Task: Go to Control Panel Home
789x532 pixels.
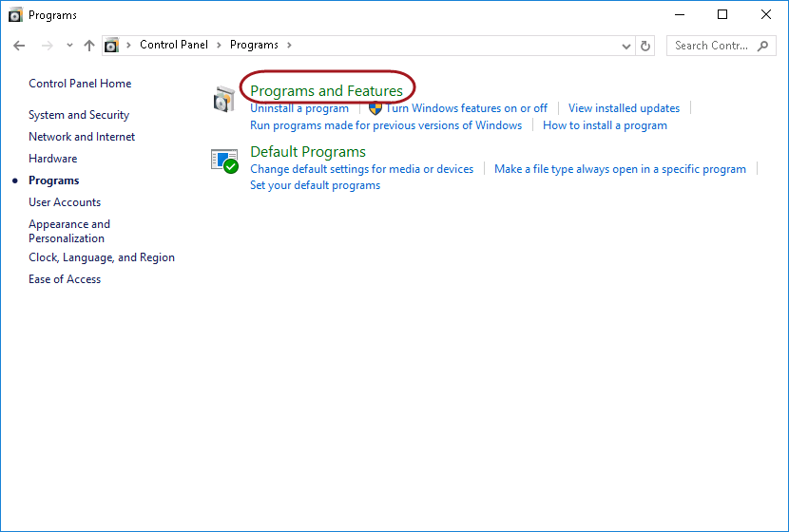Action: pos(80,84)
